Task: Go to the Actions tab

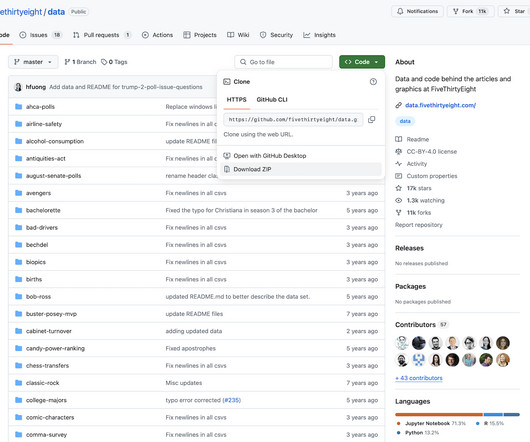Action: pyautogui.click(x=157, y=35)
